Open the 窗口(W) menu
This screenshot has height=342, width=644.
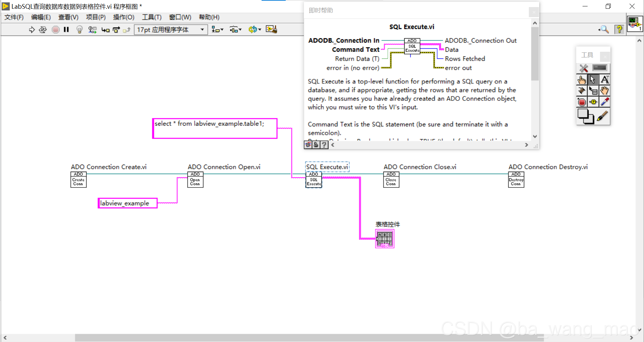coord(180,17)
